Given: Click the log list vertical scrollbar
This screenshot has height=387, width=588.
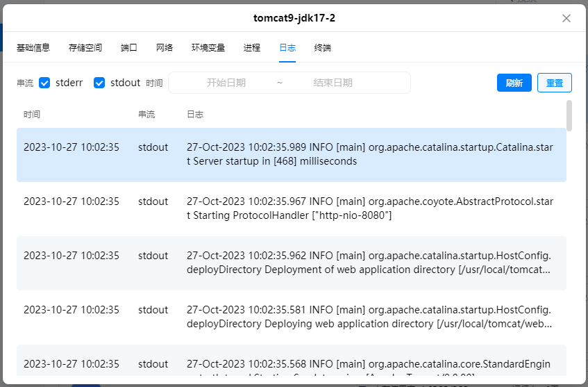Looking at the screenshot, I should tap(569, 116).
